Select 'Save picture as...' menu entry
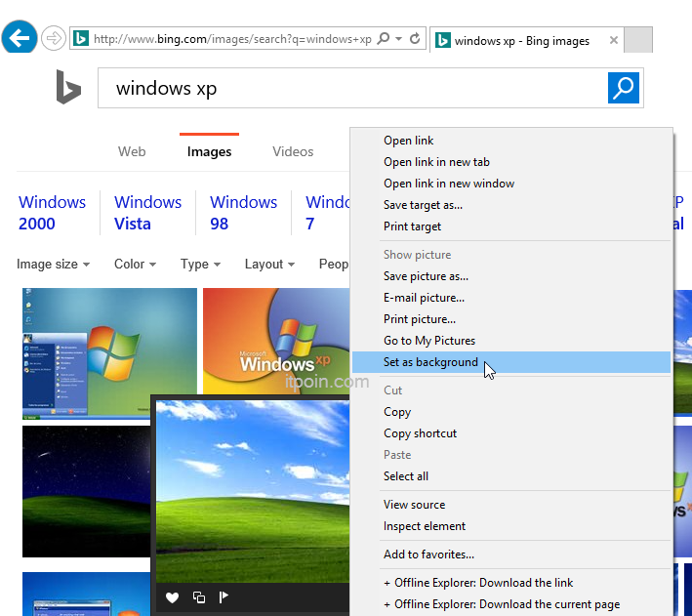692x616 pixels. [511, 276]
